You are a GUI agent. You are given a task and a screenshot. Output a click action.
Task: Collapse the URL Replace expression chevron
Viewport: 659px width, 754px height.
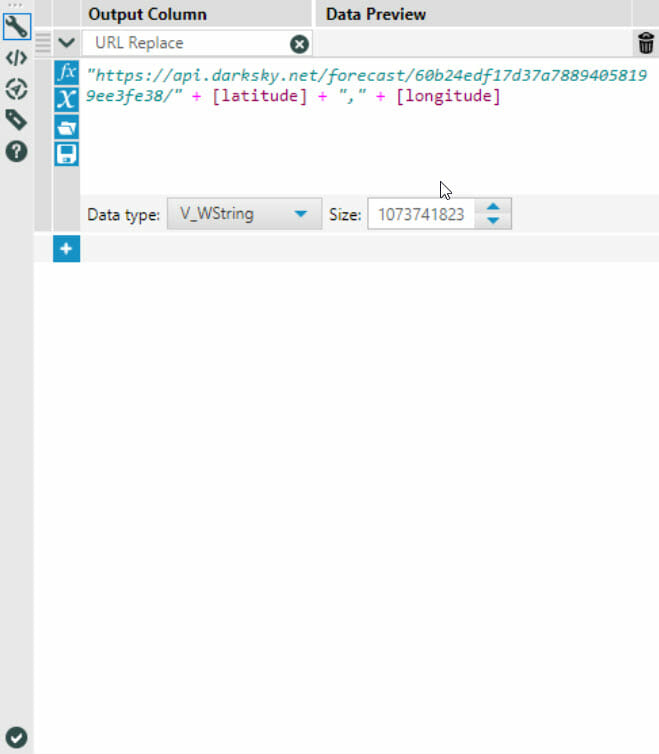(66, 43)
